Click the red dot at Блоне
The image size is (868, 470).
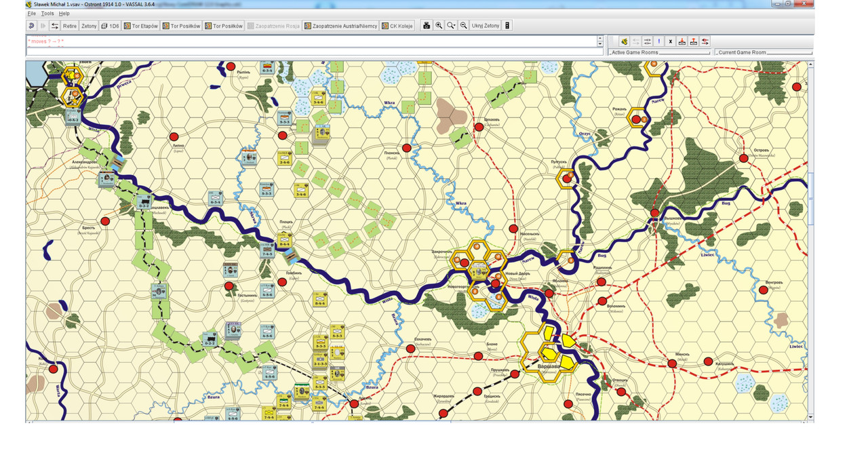[479, 355]
